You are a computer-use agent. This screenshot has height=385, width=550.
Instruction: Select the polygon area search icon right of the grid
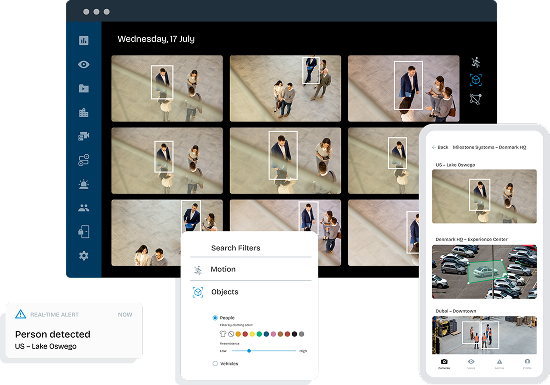(x=476, y=99)
